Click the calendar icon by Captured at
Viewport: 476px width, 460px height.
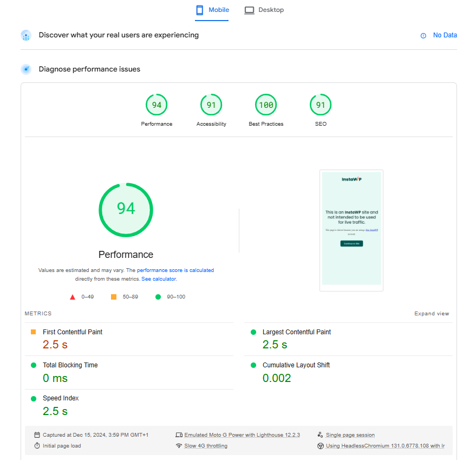[x=37, y=435]
